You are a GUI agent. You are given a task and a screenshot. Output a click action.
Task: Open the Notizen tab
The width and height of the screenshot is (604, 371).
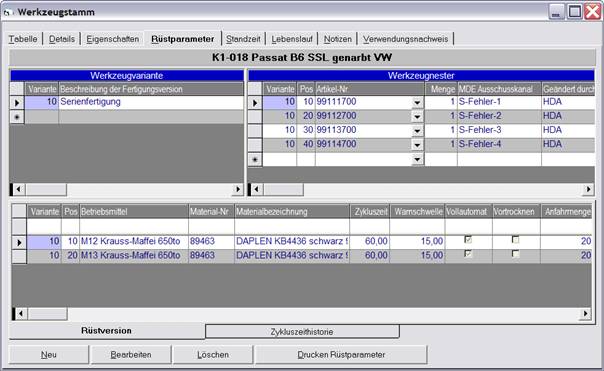337,39
